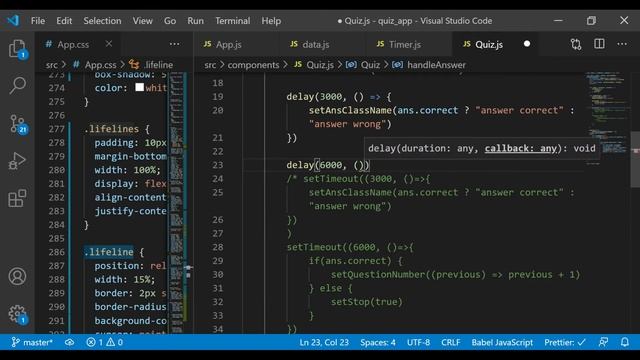This screenshot has width=640, height=360.
Task: Open the Selection menu
Action: tap(102, 21)
